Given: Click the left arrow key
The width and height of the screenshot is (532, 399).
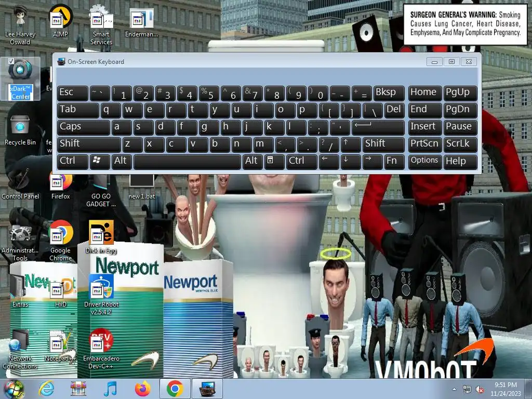Looking at the screenshot, I should coord(329,162).
